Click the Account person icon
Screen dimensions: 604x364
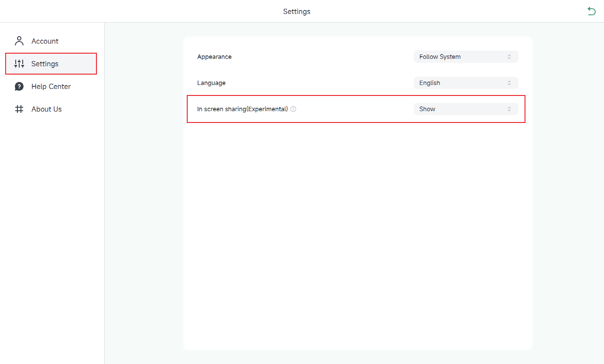pyautogui.click(x=19, y=41)
